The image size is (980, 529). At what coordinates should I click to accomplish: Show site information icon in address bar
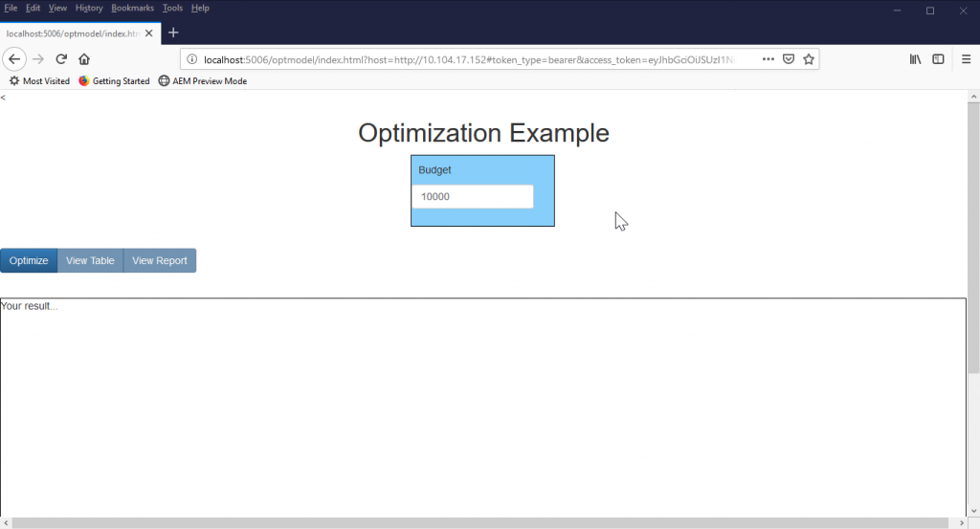(x=192, y=59)
